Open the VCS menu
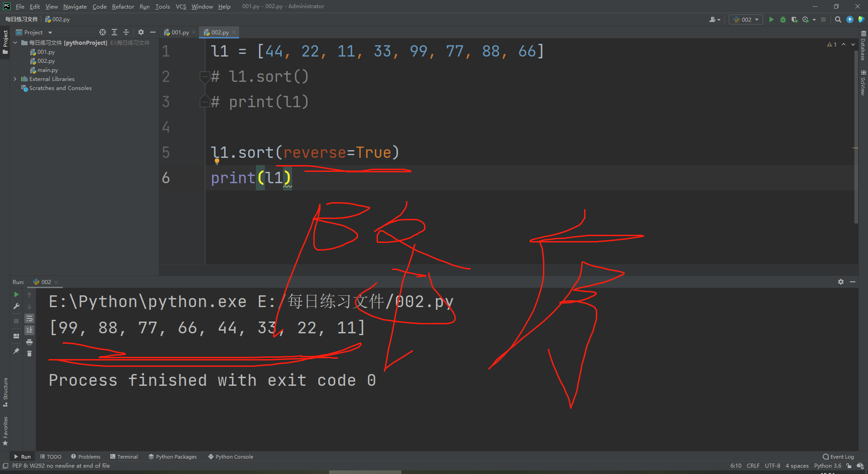This screenshot has height=474, width=868. 181,6
